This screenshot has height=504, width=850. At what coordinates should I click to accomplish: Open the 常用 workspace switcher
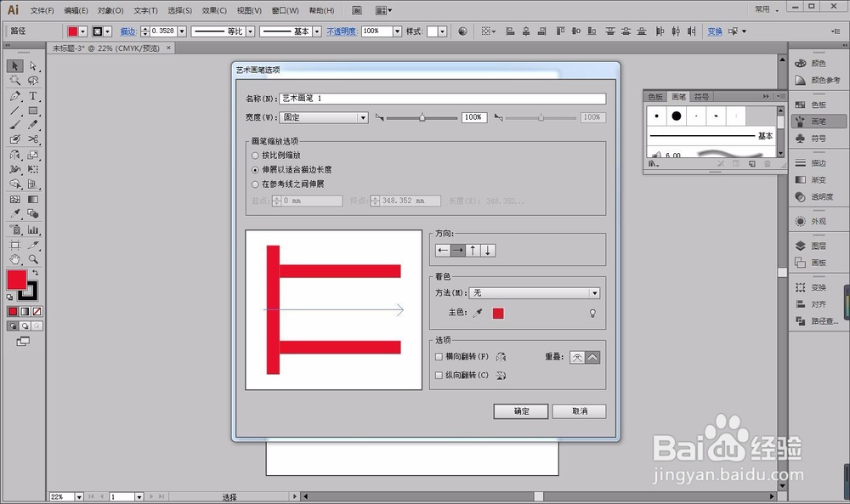(x=767, y=9)
